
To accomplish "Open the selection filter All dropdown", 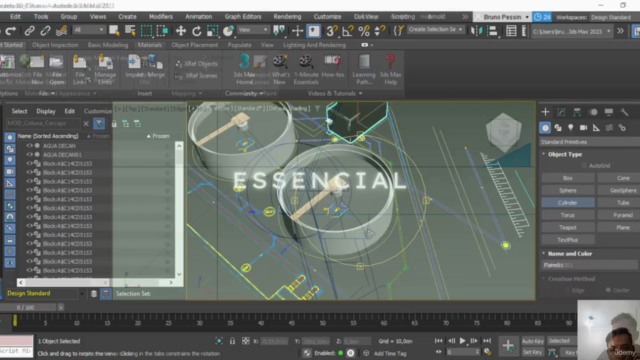I will pyautogui.click(x=89, y=30).
